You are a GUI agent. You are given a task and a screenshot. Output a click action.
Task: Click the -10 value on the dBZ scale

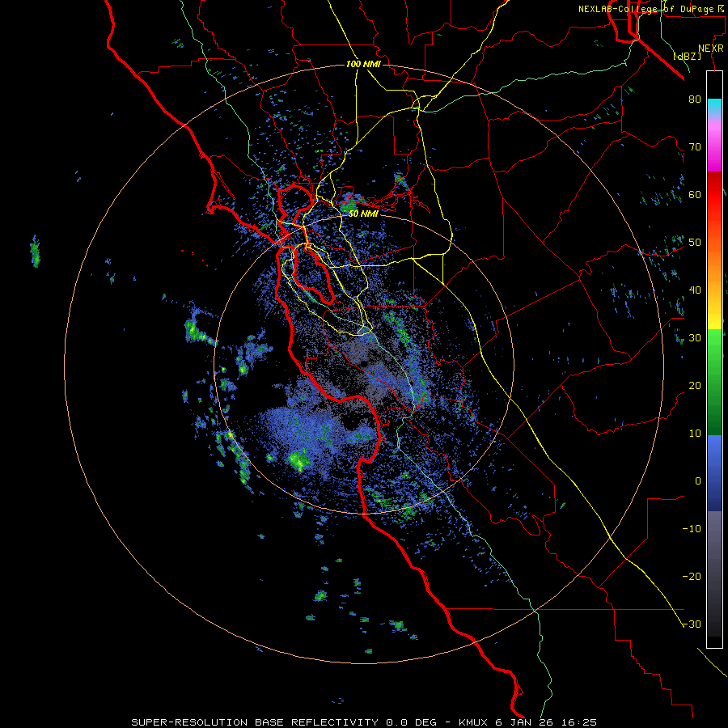[692, 529]
